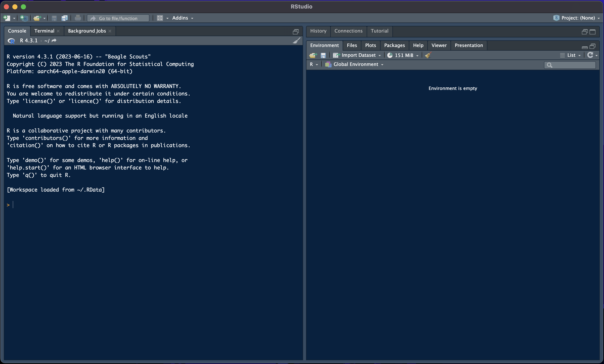Close the Background Jobs tab

click(x=110, y=31)
